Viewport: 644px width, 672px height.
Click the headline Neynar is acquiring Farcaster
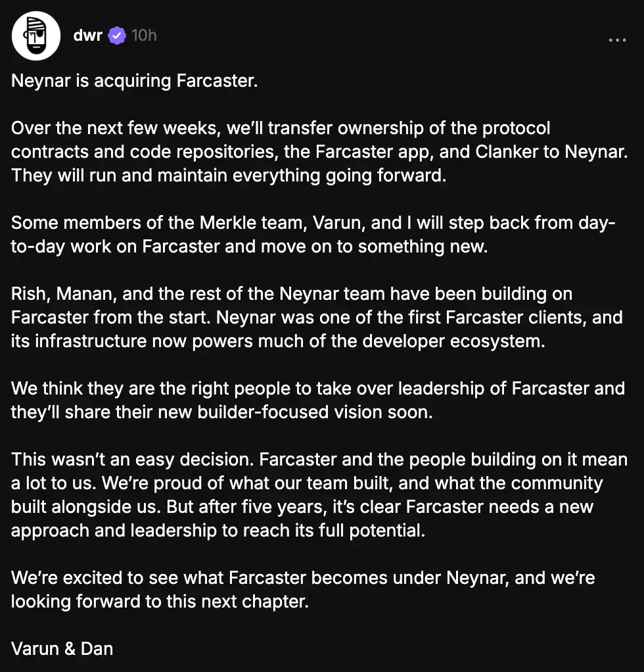pyautogui.click(x=134, y=80)
